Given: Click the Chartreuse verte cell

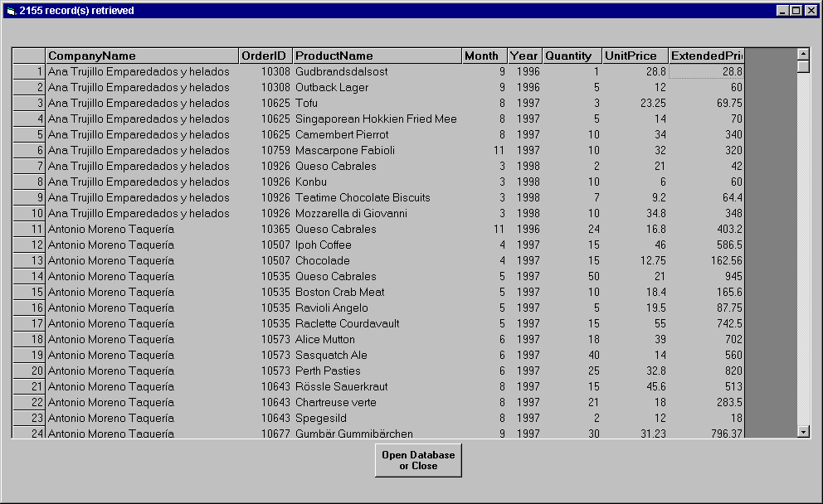Looking at the screenshot, I should click(377, 402).
